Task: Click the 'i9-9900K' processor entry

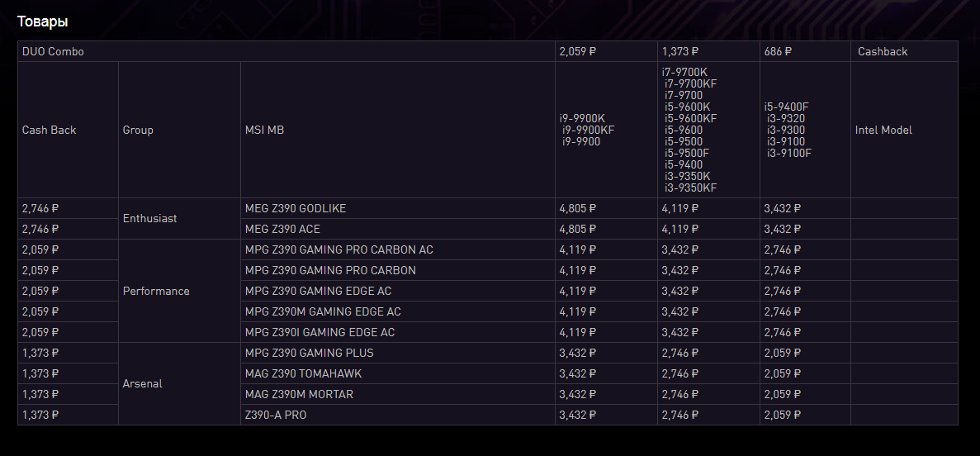Action: pyautogui.click(x=582, y=118)
